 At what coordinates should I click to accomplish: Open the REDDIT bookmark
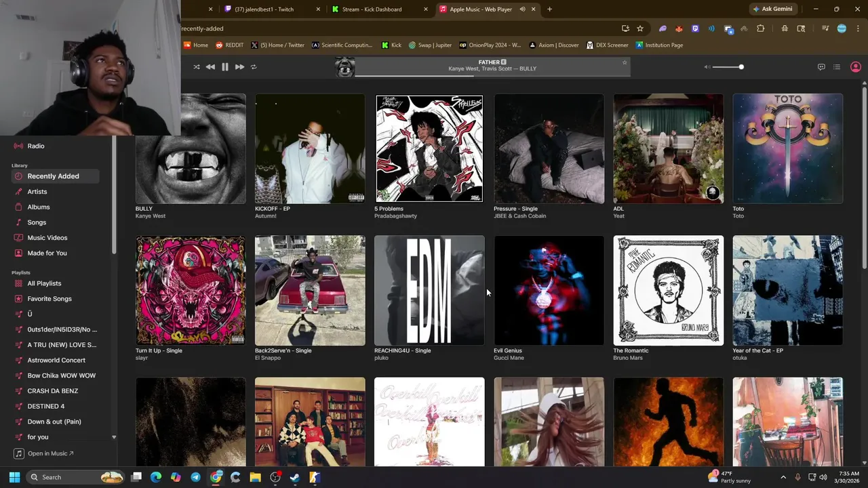pos(229,45)
